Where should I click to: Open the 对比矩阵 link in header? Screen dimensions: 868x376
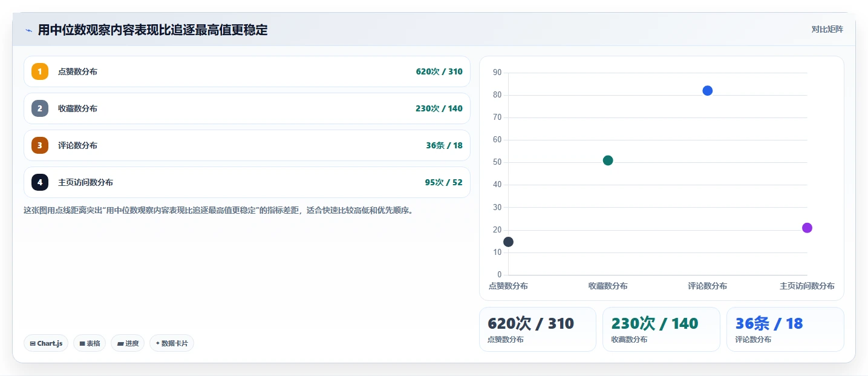[x=827, y=29]
